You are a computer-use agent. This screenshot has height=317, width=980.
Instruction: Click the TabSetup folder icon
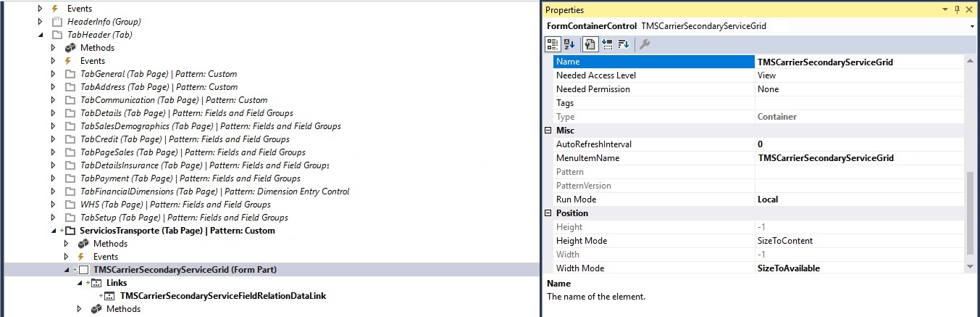[70, 218]
